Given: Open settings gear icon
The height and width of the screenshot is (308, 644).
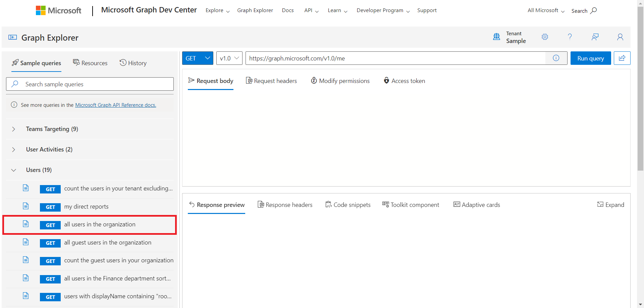Looking at the screenshot, I should click(545, 37).
